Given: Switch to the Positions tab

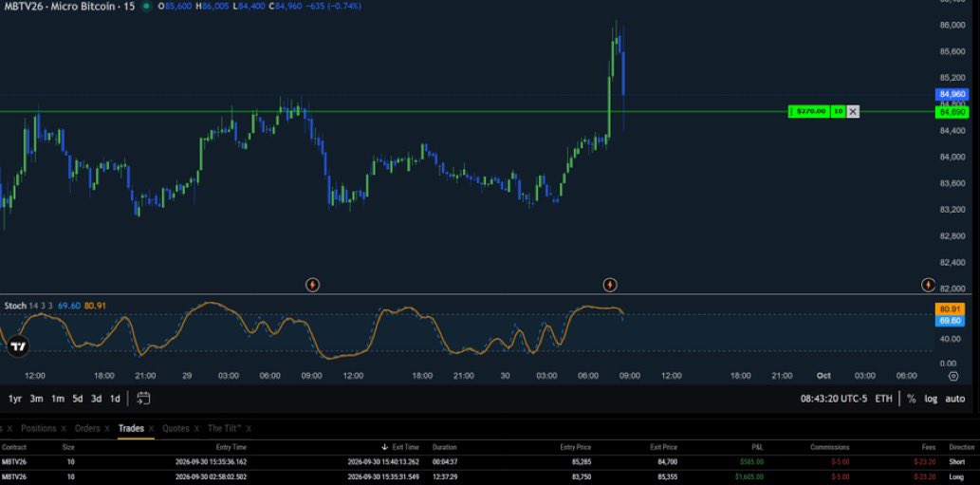Looking at the screenshot, I should (x=38, y=429).
